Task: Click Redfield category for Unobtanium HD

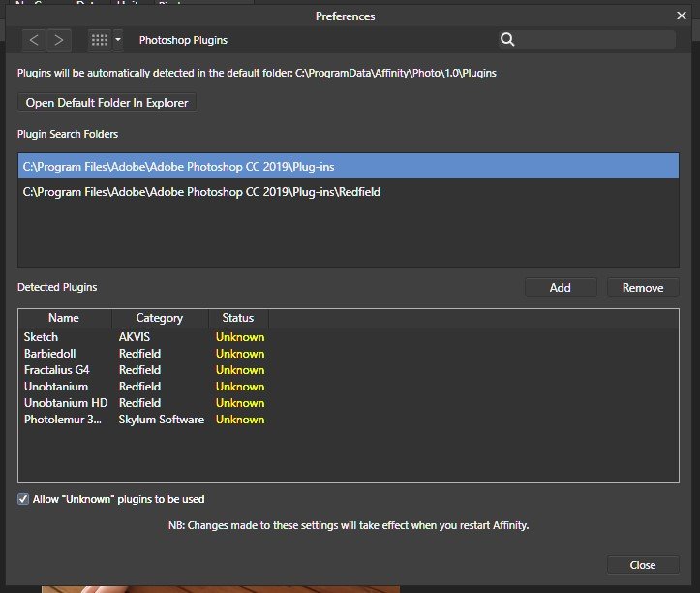Action: coord(139,403)
